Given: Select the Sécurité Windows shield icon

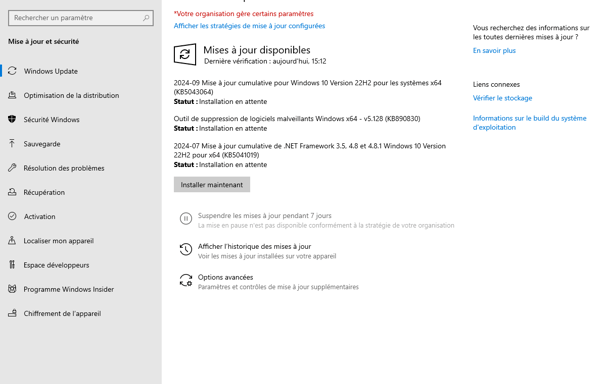Looking at the screenshot, I should click(x=12, y=119).
